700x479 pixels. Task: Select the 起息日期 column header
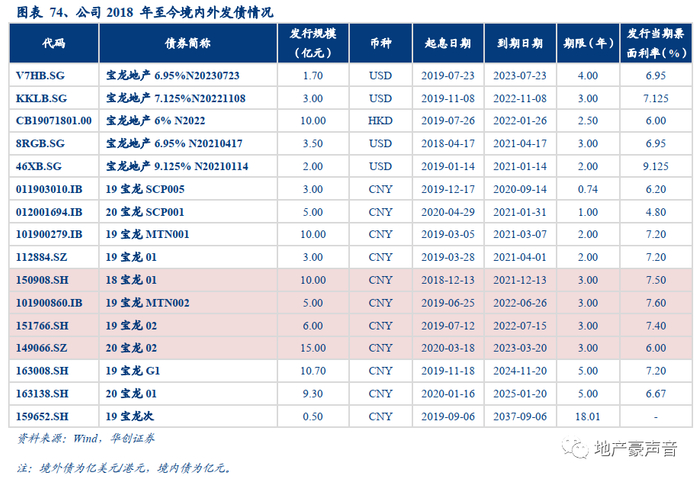pos(448,43)
